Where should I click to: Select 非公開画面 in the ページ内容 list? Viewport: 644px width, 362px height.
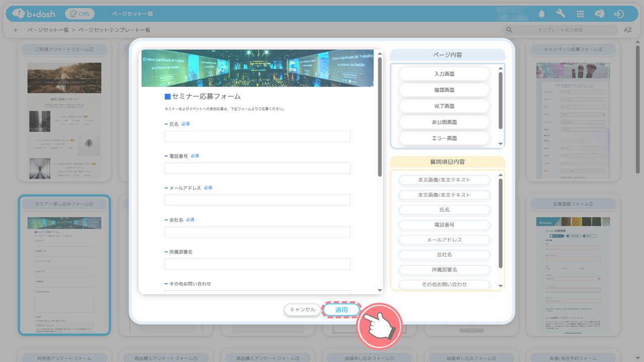pos(444,122)
